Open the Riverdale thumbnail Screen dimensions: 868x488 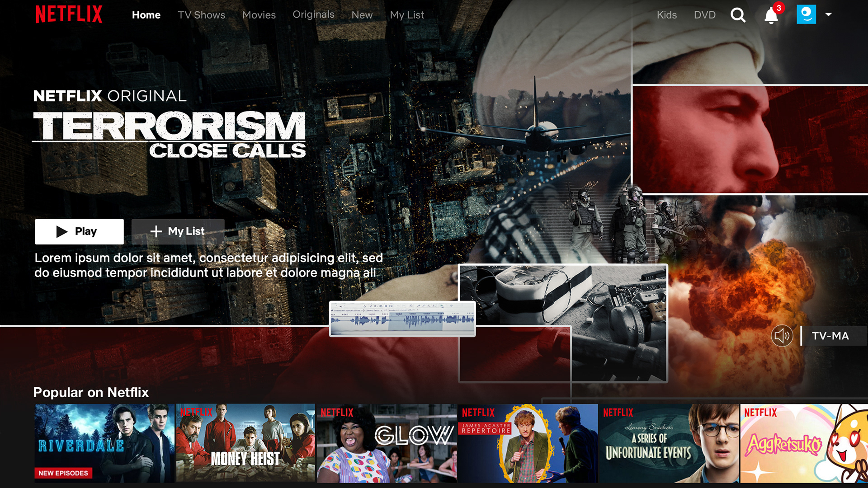(x=104, y=443)
